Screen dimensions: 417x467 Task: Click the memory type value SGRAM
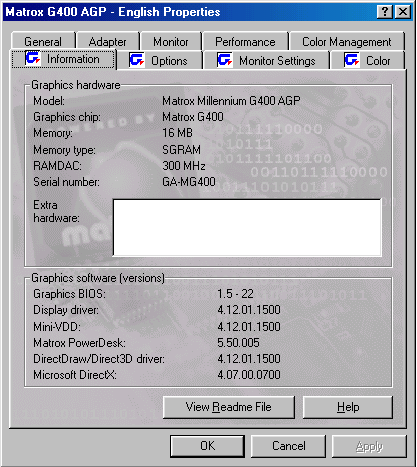pyautogui.click(x=181, y=149)
